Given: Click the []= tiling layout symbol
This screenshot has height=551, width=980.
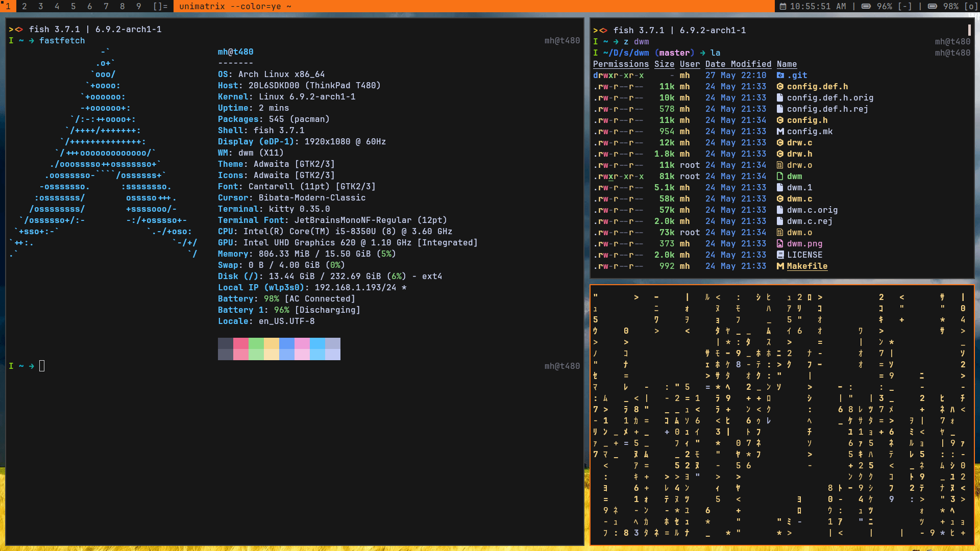Looking at the screenshot, I should click(x=160, y=6).
